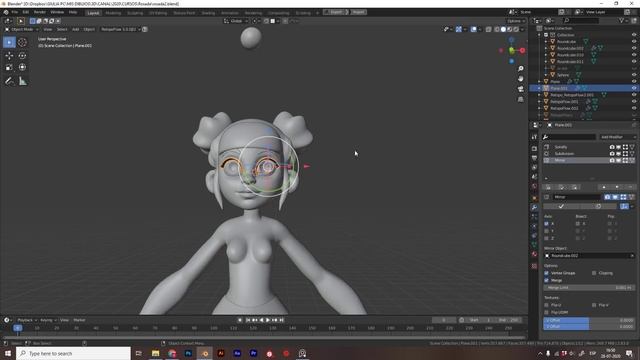Click the Blender logo menu icon
Screen dimensions: 640x360
point(6,12)
